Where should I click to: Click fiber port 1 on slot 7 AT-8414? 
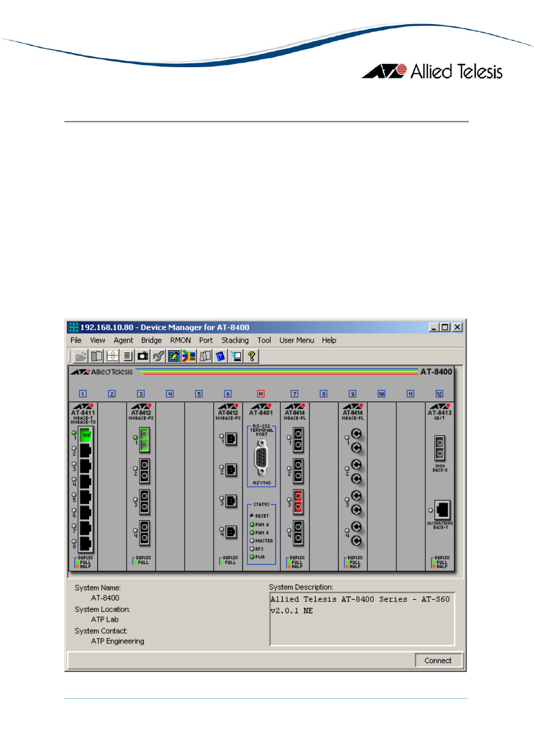[298, 440]
